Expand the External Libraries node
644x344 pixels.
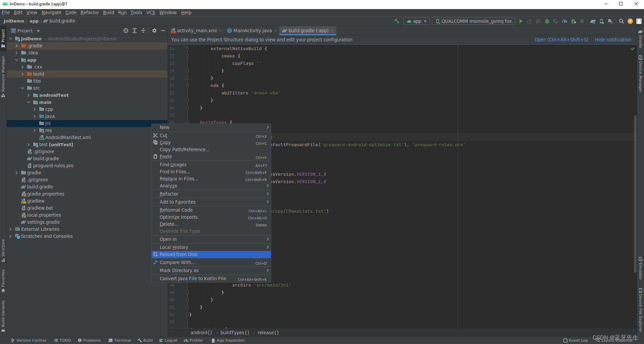click(x=10, y=229)
